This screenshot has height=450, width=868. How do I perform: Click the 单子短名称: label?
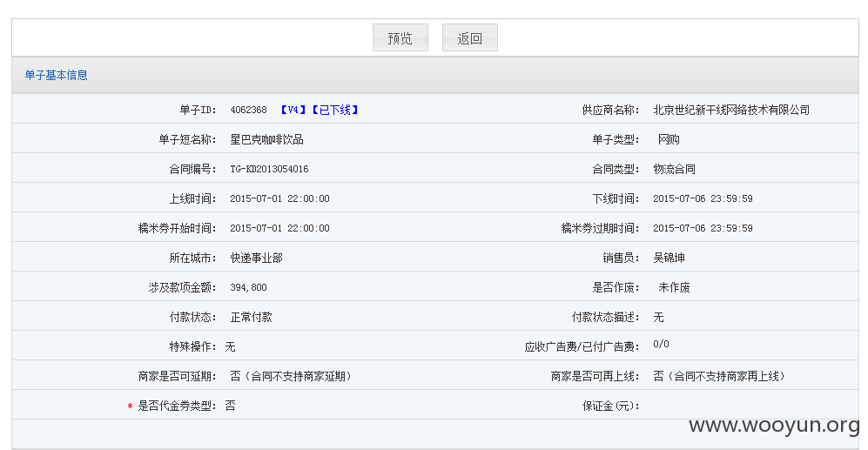[x=188, y=139]
